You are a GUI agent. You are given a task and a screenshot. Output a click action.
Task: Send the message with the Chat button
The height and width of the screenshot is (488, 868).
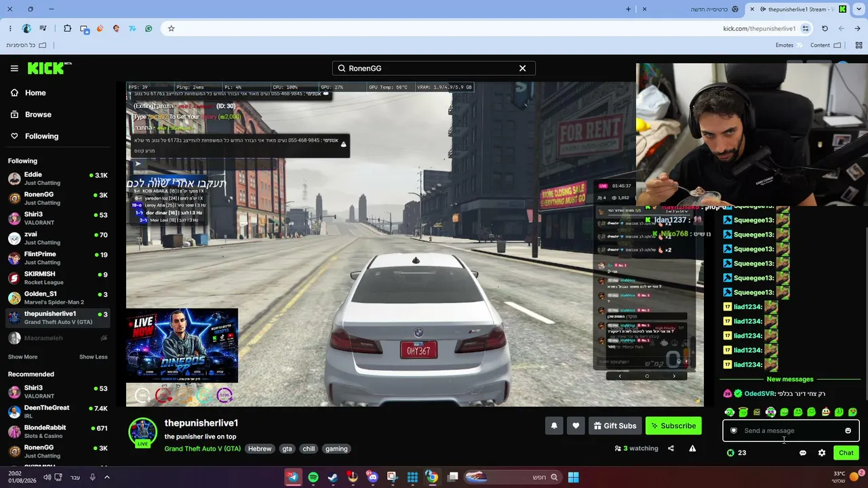coord(846,453)
